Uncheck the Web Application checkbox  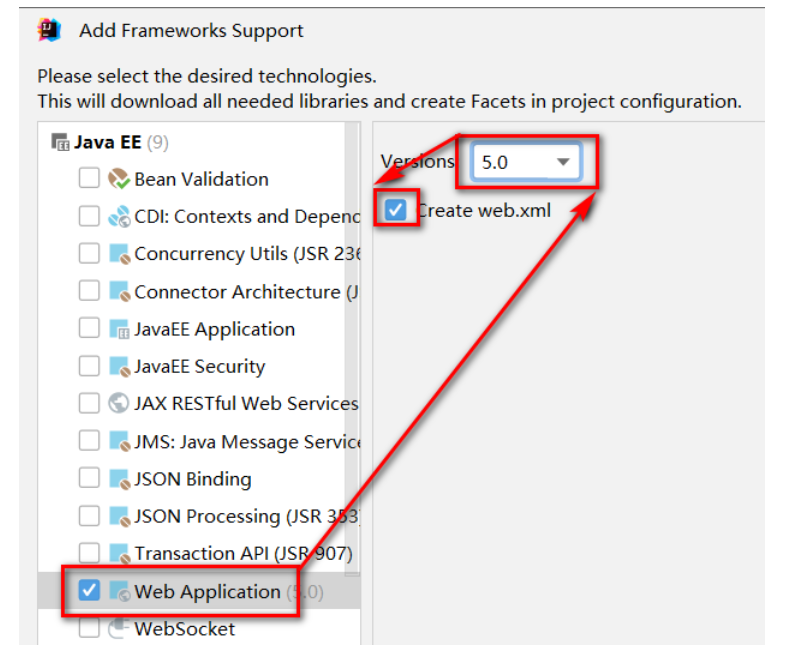89,590
